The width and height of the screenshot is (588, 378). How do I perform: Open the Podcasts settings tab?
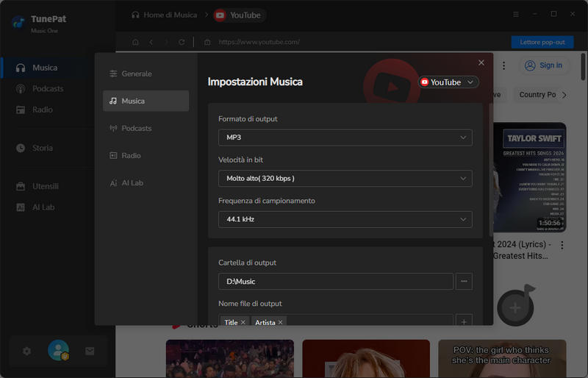(x=146, y=129)
